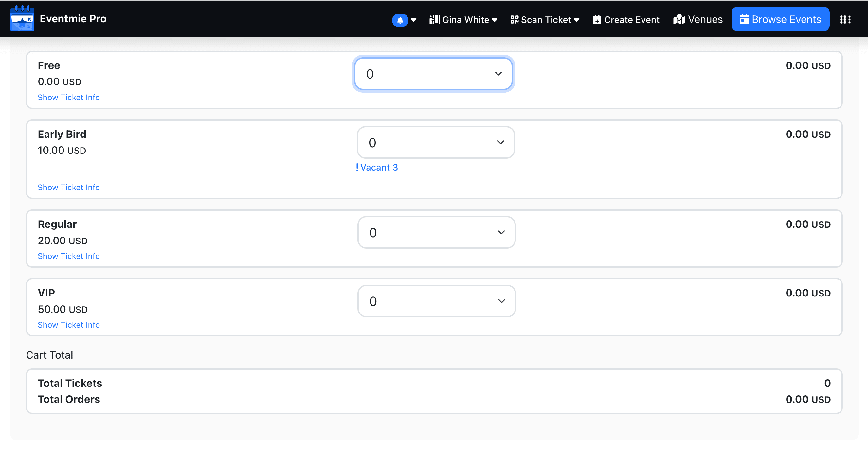Click the Browse Events calendar icon

pos(744,19)
